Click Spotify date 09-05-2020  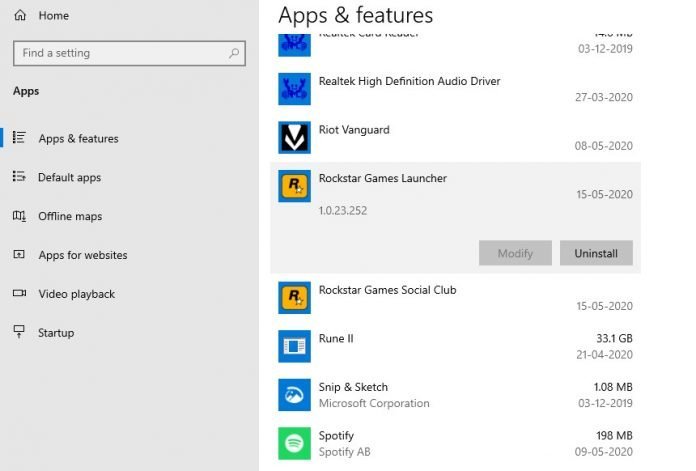(604, 452)
